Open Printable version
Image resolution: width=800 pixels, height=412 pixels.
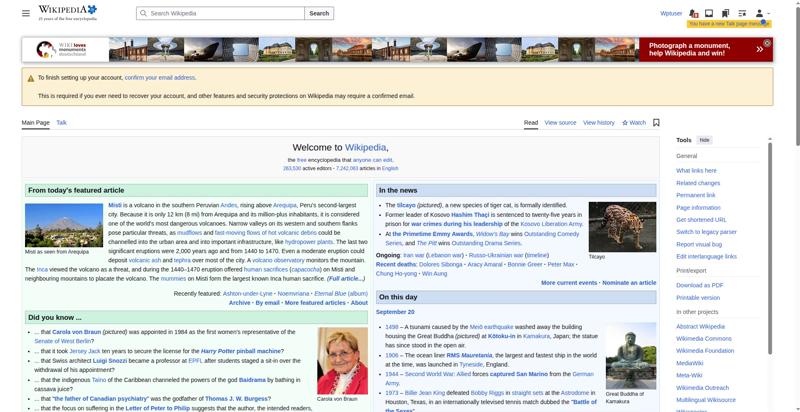pyautogui.click(x=698, y=298)
